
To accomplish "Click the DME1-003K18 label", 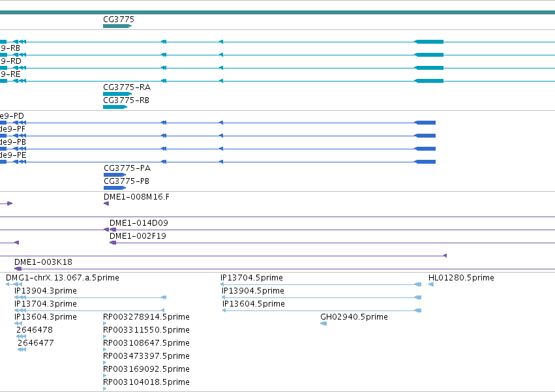I will [43, 262].
